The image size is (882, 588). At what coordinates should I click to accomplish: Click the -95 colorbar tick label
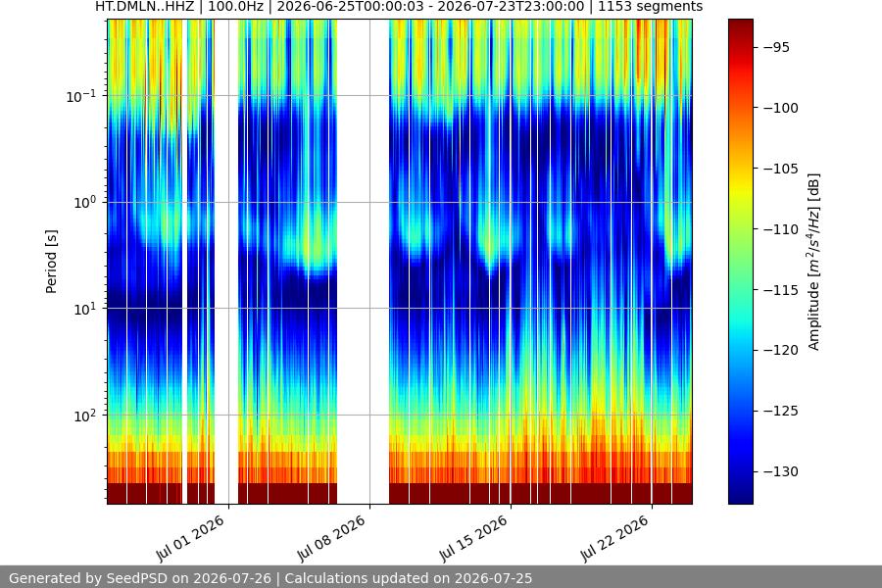776,47
